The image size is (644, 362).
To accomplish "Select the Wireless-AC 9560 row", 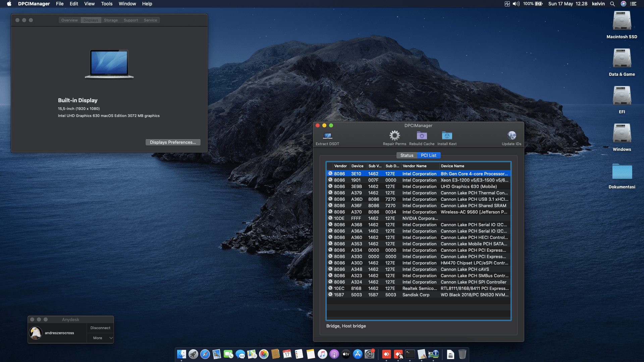I will point(419,212).
